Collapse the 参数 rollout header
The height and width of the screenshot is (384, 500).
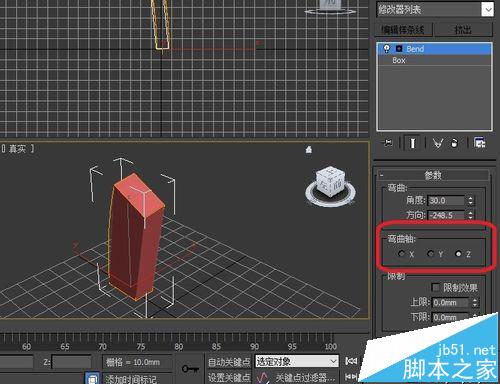click(433, 175)
